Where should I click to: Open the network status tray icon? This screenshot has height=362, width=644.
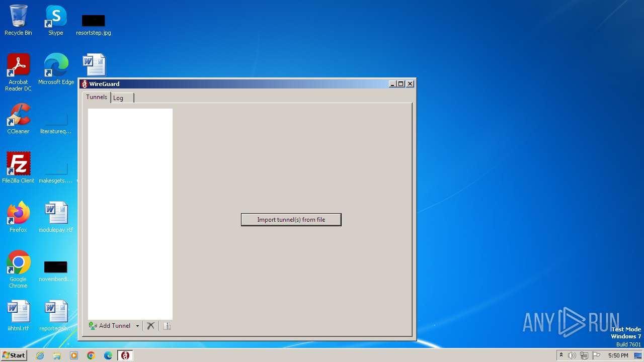pos(584,355)
